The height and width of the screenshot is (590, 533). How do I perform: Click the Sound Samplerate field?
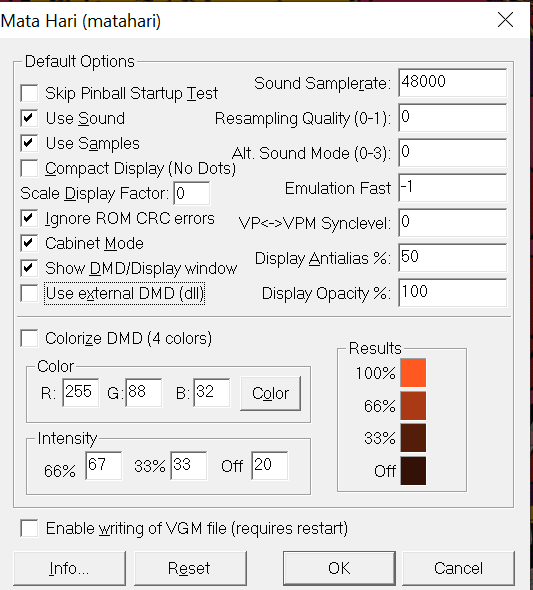coord(453,82)
